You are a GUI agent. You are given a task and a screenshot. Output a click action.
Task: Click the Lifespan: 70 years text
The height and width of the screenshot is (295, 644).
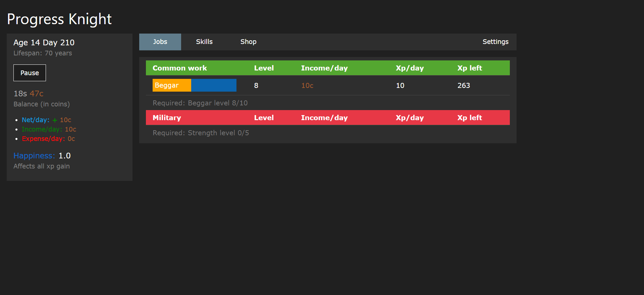click(43, 53)
